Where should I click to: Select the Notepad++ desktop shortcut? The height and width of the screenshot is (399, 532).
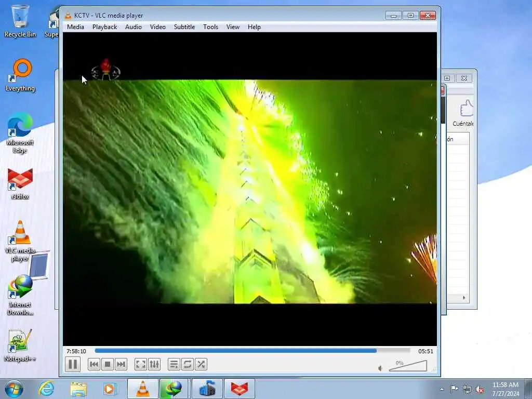pos(20,345)
